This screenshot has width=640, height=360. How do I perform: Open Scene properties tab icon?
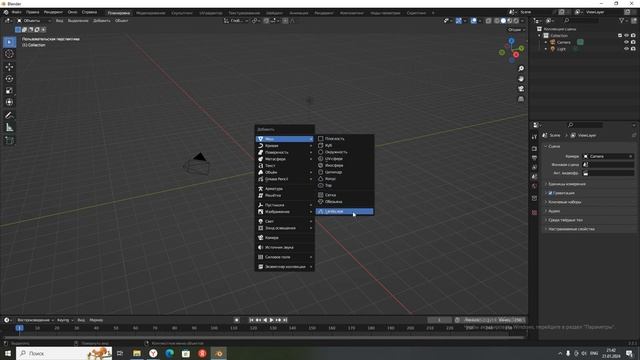(534, 177)
